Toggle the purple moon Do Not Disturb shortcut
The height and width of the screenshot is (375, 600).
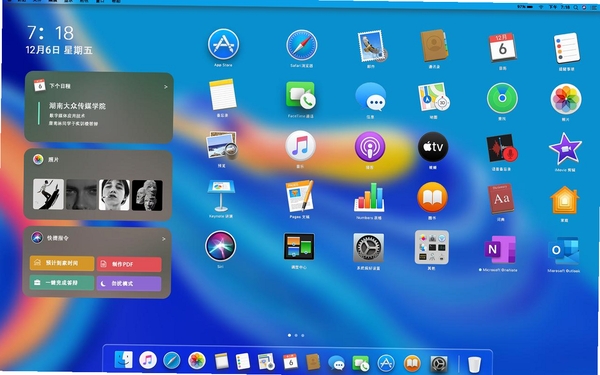[129, 284]
